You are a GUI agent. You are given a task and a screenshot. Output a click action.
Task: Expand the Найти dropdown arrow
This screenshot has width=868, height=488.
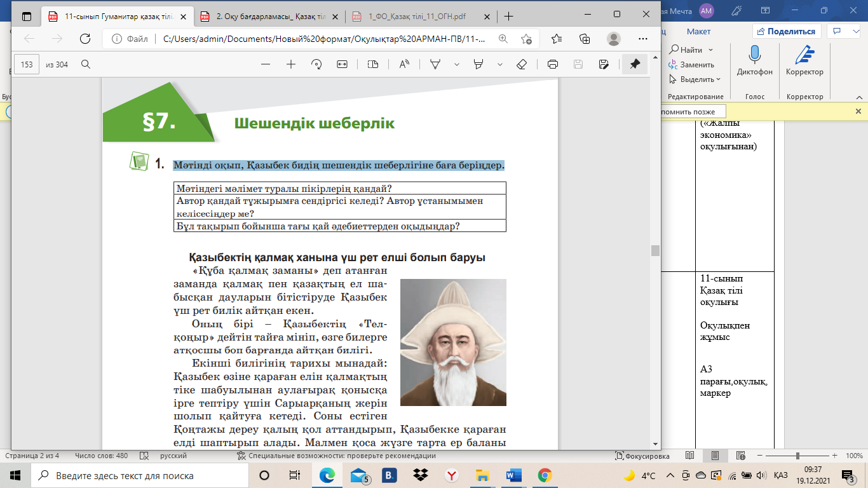pyautogui.click(x=710, y=50)
